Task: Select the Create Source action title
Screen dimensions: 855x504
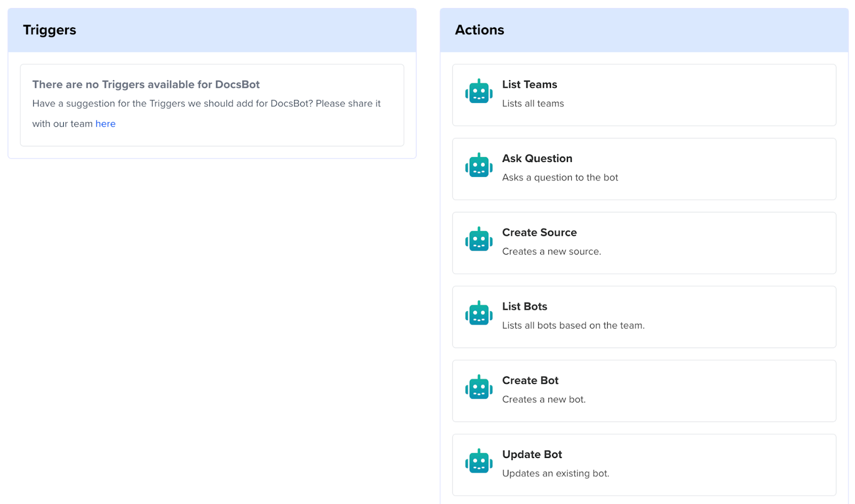Action: click(x=539, y=232)
